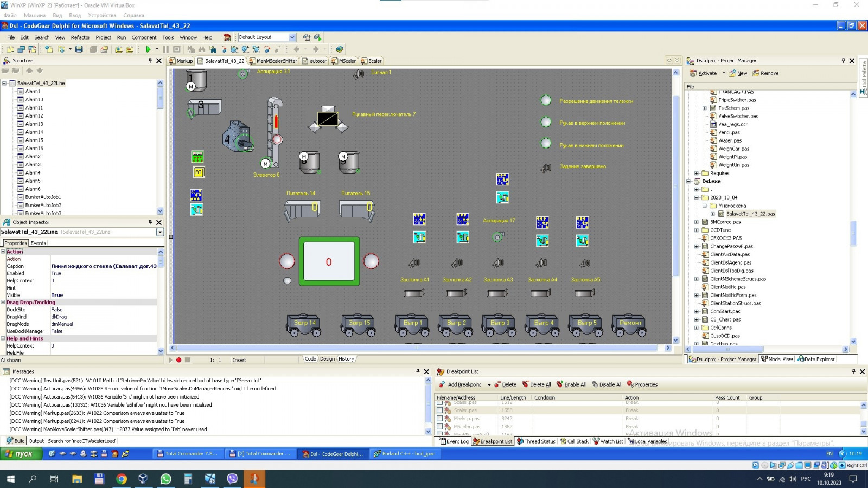Click the Delete All breakpoints icon
Viewport: 868px width, 488px height.
point(525,384)
